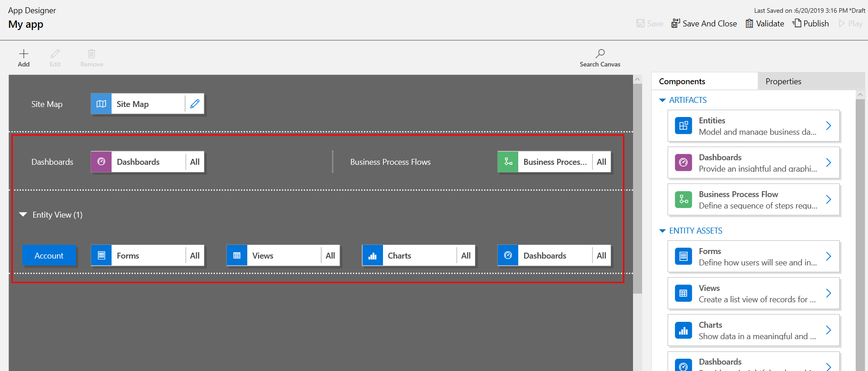Select the purple Dashboards tile icon on canvas

[101, 162]
